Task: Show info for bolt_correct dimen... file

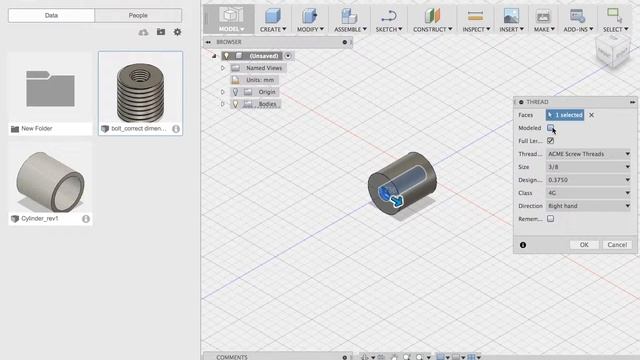Action: point(176,129)
